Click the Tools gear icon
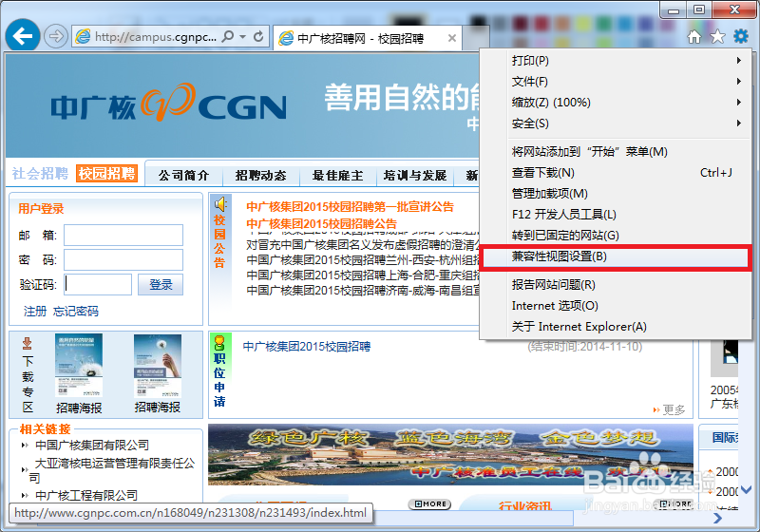The image size is (760, 532). pyautogui.click(x=741, y=36)
